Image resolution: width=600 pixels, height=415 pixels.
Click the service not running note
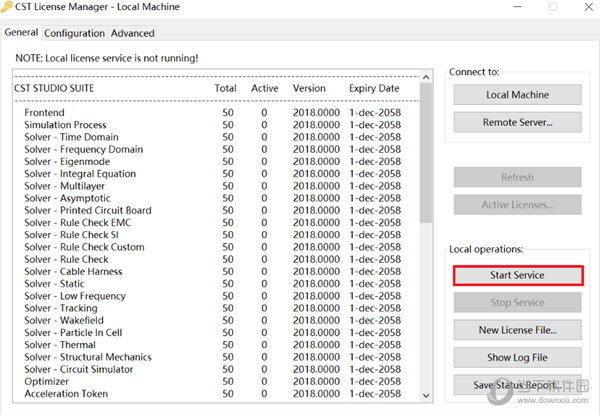pos(107,58)
